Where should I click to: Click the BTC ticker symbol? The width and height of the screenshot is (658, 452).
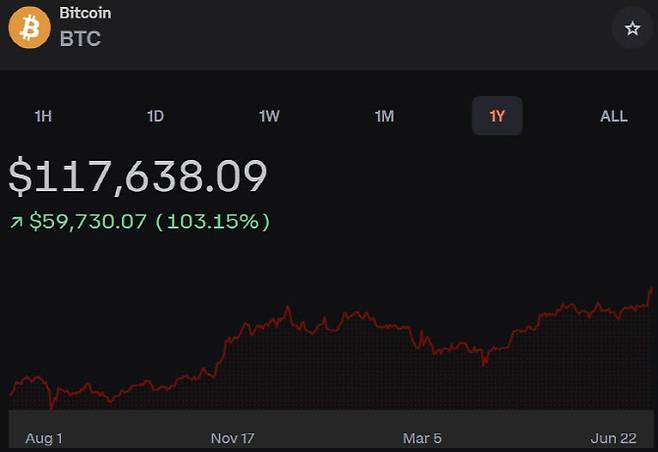[x=80, y=39]
